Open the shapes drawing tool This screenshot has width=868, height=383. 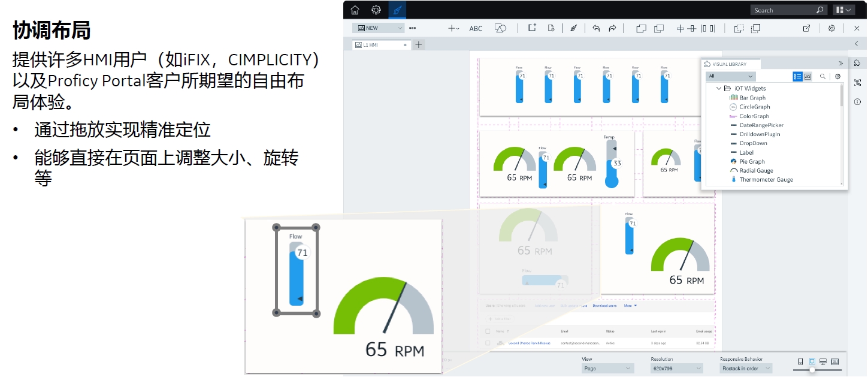click(x=500, y=28)
